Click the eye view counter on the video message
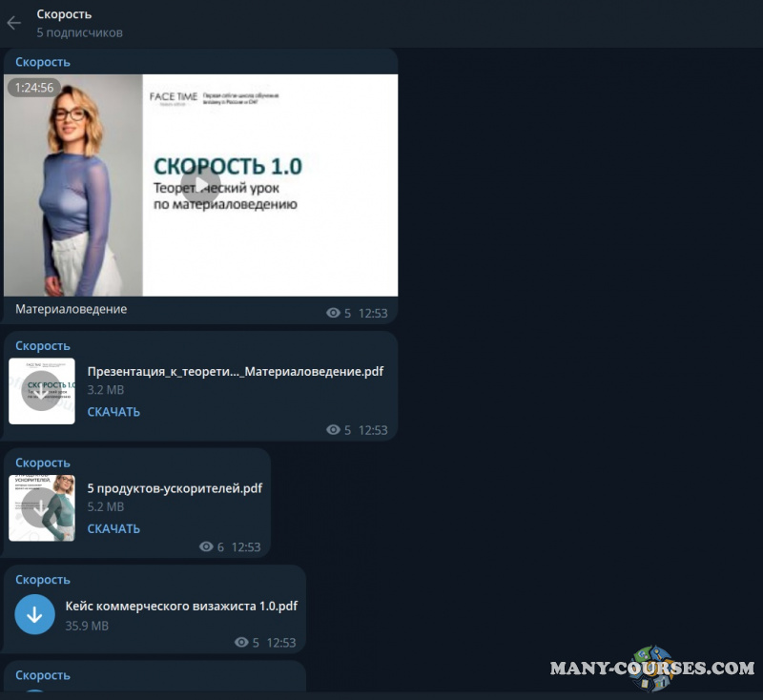The height and width of the screenshot is (700, 763). (333, 313)
